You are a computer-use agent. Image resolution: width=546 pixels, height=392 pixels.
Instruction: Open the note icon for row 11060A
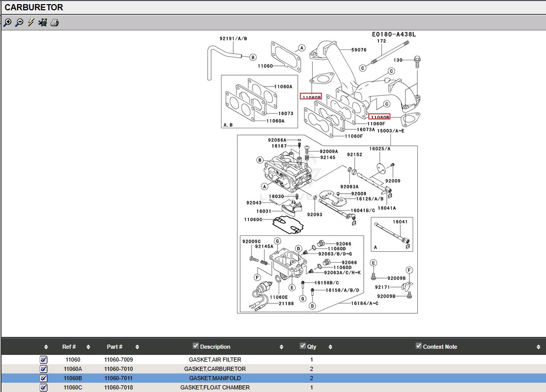point(44,369)
